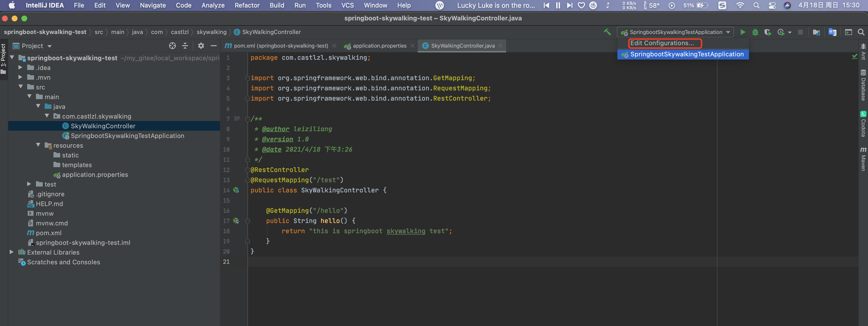Switch to application.properties tab

click(x=379, y=46)
